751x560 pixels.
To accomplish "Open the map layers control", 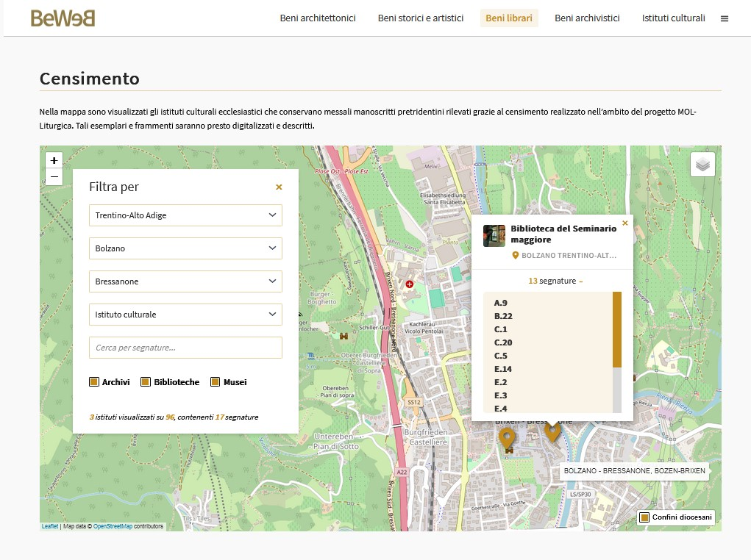I will [x=702, y=165].
